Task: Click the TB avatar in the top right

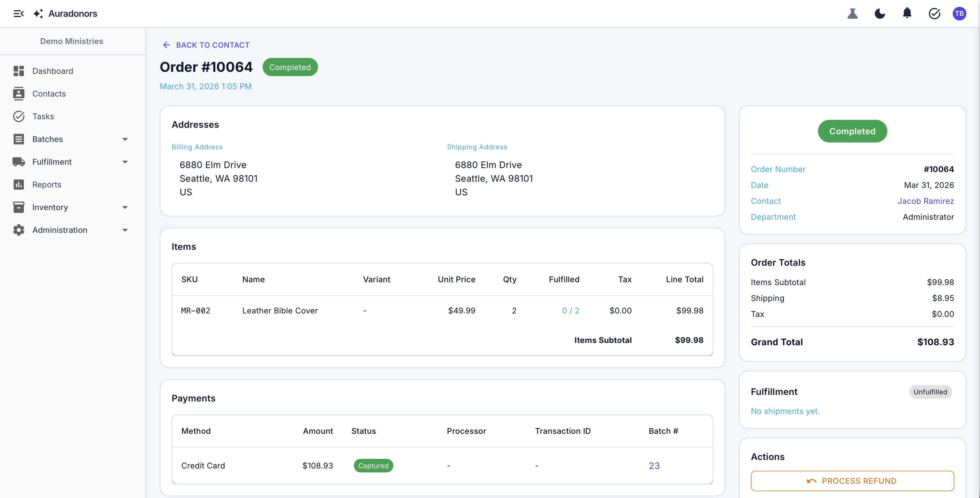Action: point(960,14)
